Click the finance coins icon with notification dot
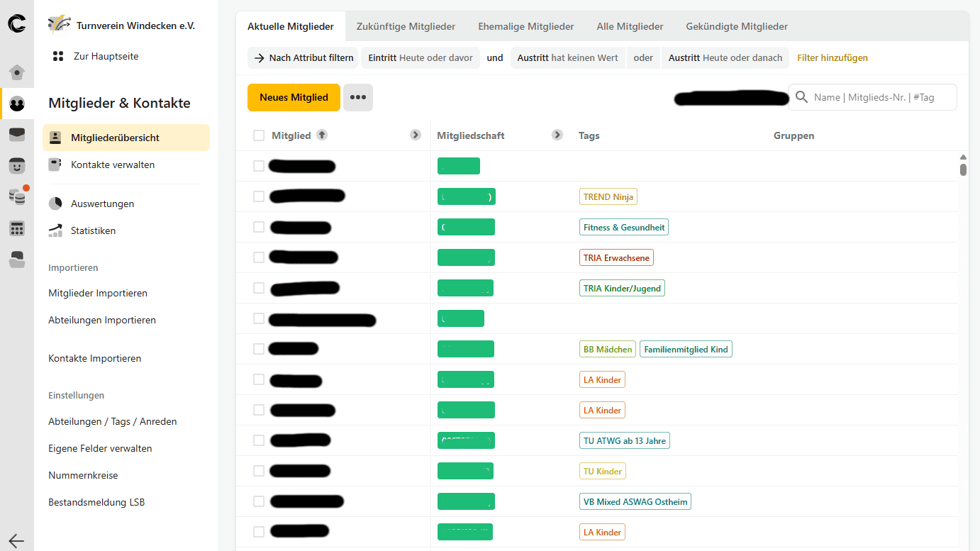This screenshot has width=980, height=551. [17, 196]
